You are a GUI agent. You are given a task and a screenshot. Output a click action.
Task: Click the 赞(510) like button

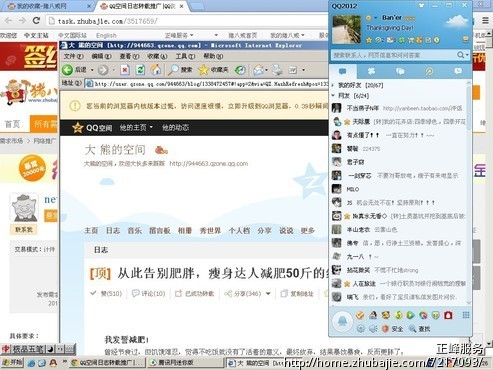tap(106, 294)
